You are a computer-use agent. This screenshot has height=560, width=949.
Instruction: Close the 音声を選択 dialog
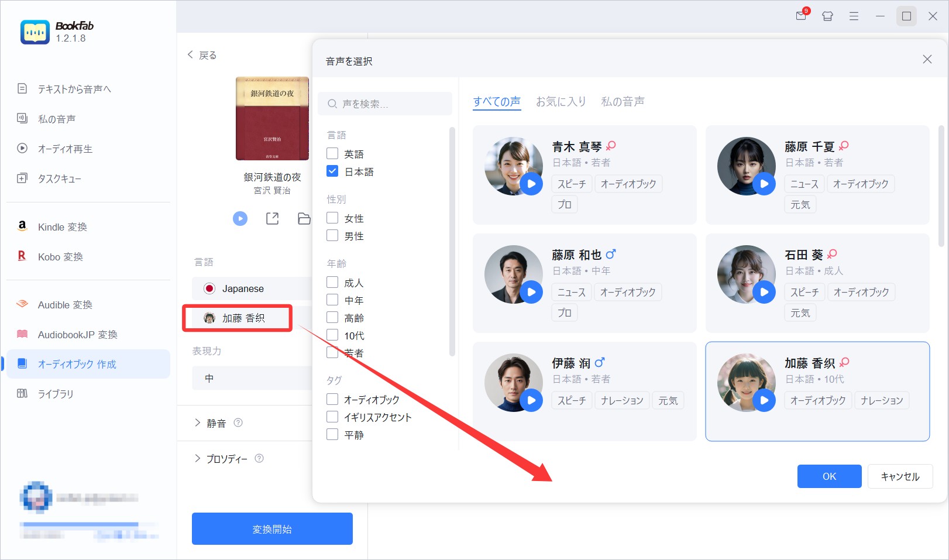coord(927,59)
